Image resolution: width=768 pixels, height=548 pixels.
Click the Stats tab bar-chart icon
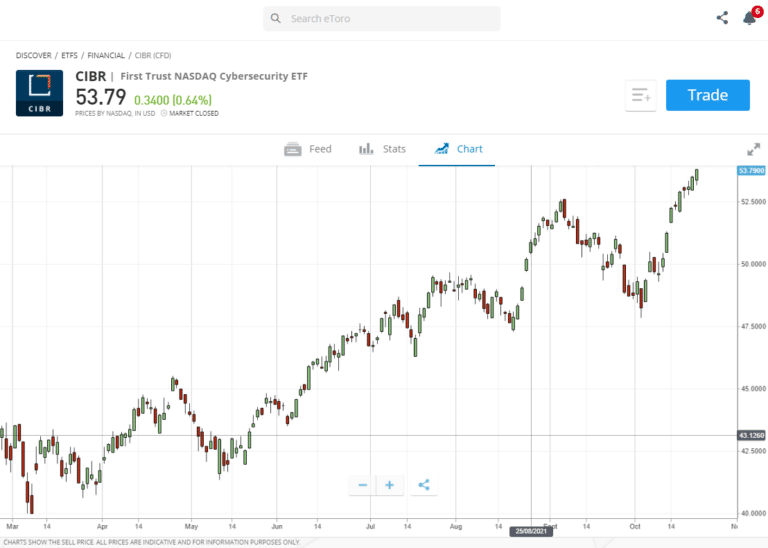(x=366, y=149)
